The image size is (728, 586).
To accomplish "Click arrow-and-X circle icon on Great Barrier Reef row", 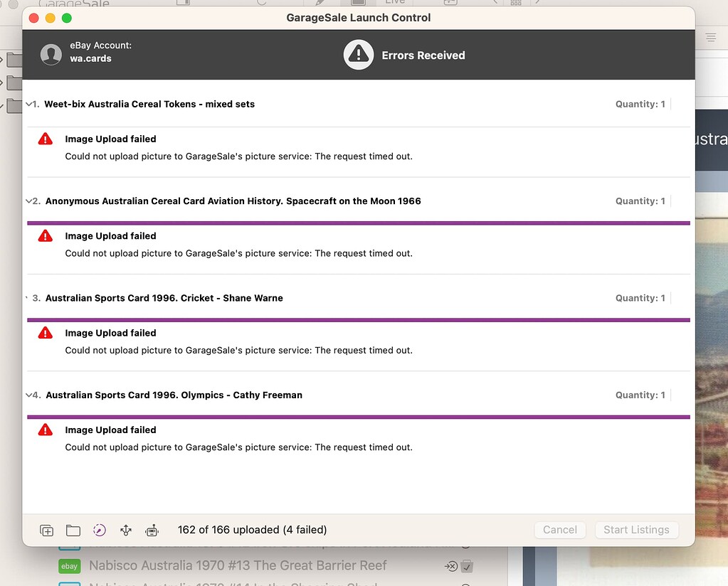I will 451,566.
